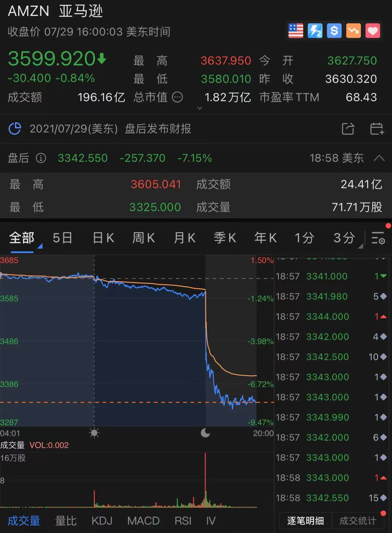Tap the after-hours volume 71.71万股

(357, 207)
